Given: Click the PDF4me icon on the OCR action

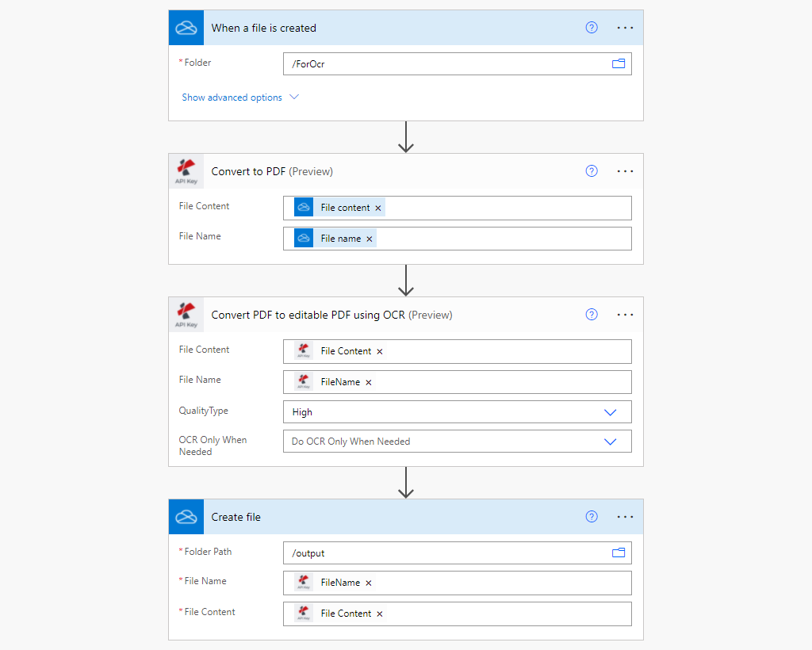Looking at the screenshot, I should point(186,314).
